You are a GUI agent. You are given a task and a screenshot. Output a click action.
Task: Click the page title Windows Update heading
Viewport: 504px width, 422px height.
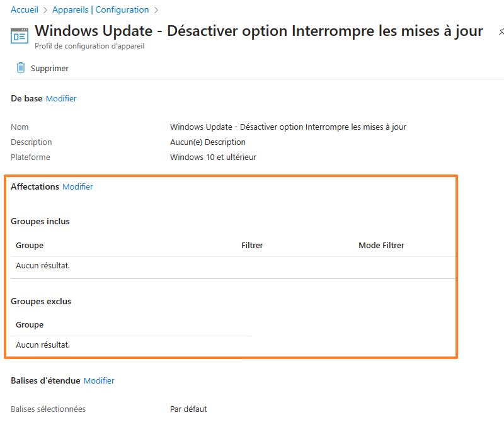[258, 31]
